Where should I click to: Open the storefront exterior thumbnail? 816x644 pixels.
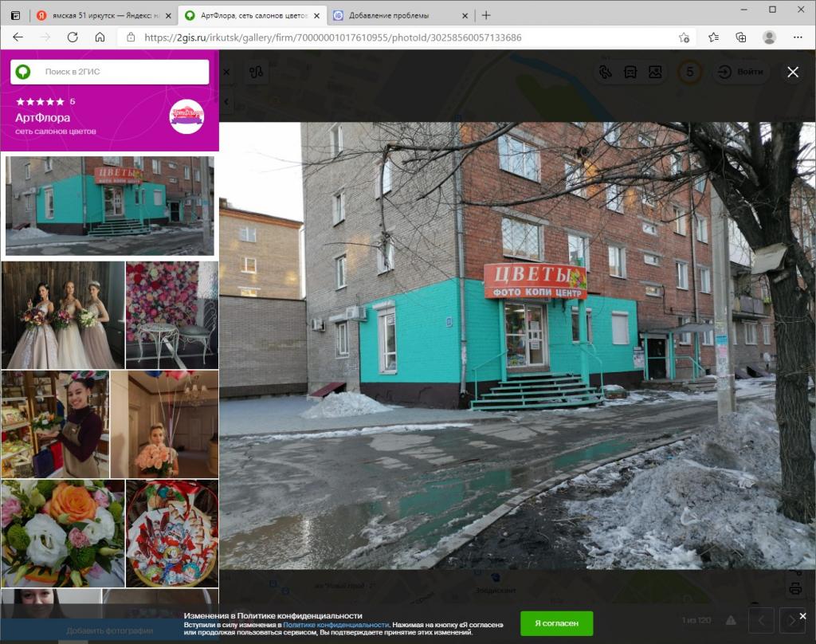tap(109, 206)
